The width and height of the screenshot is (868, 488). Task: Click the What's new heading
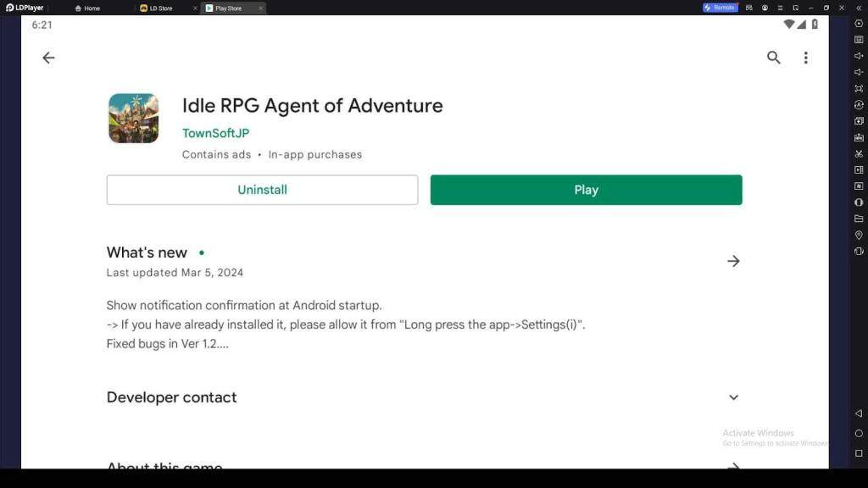tap(147, 252)
